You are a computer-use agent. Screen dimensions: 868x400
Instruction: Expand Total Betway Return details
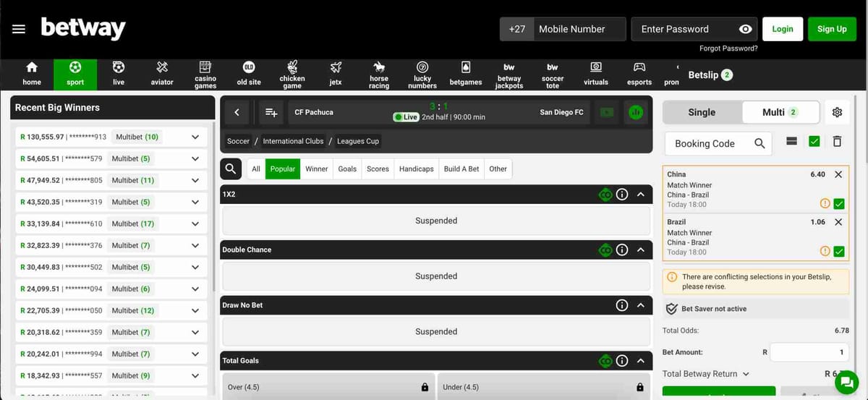(746, 374)
